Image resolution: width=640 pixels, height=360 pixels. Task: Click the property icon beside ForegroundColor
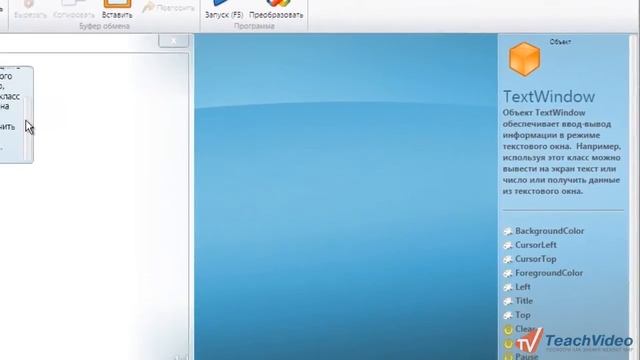click(508, 273)
